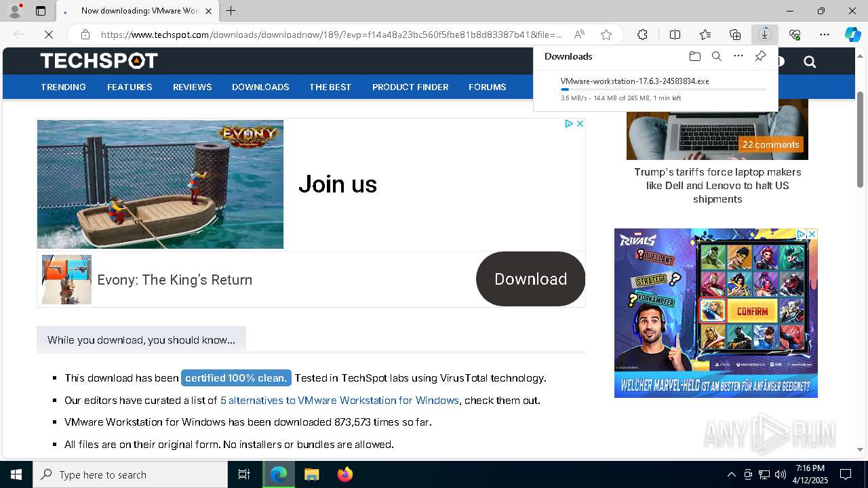The image size is (868, 488).
Task: Close the Evony advertisement
Action: (x=580, y=124)
